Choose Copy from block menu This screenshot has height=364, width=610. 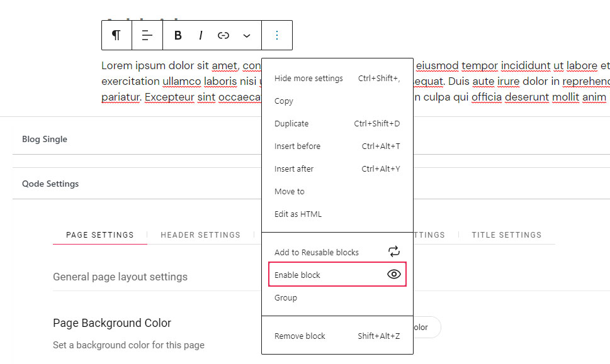click(x=337, y=101)
